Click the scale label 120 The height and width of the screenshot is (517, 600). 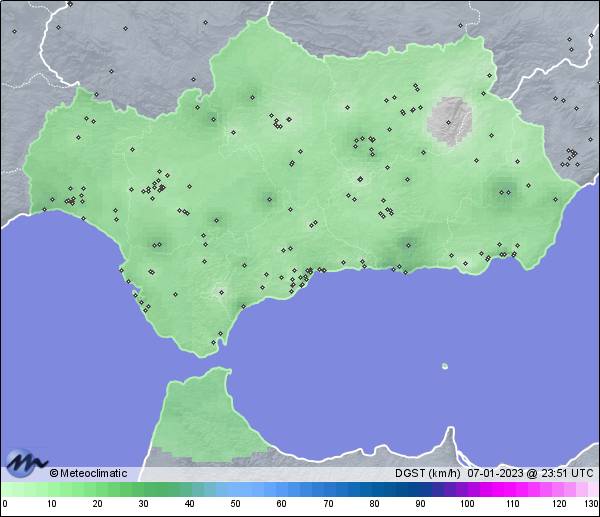(559, 504)
